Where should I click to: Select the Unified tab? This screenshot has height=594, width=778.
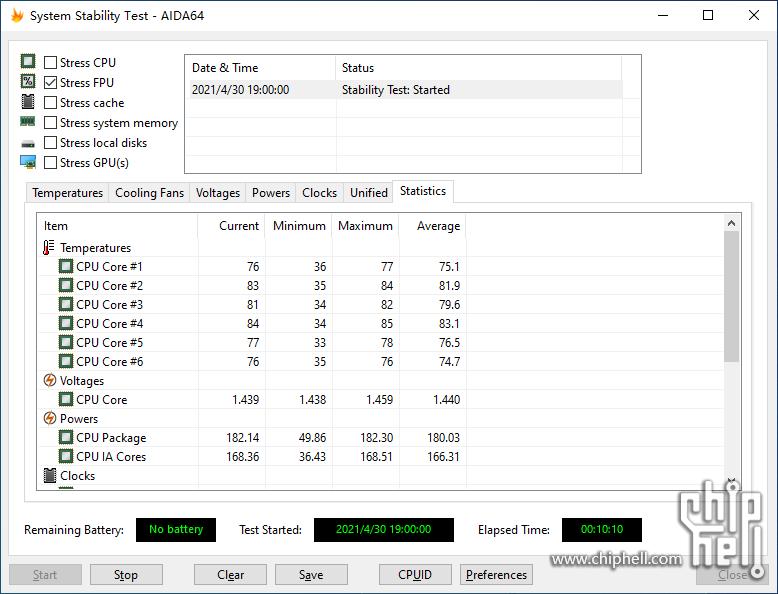[368, 193]
